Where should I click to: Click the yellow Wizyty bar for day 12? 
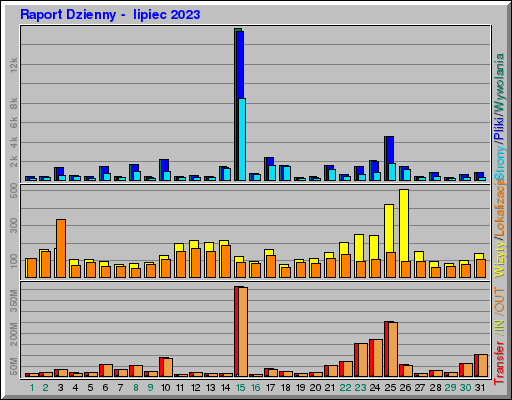pyautogui.click(x=194, y=244)
